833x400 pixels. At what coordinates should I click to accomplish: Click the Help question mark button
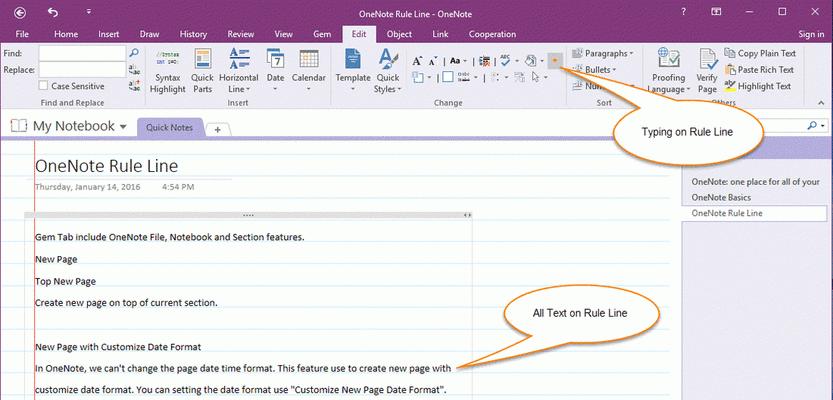pyautogui.click(x=684, y=12)
